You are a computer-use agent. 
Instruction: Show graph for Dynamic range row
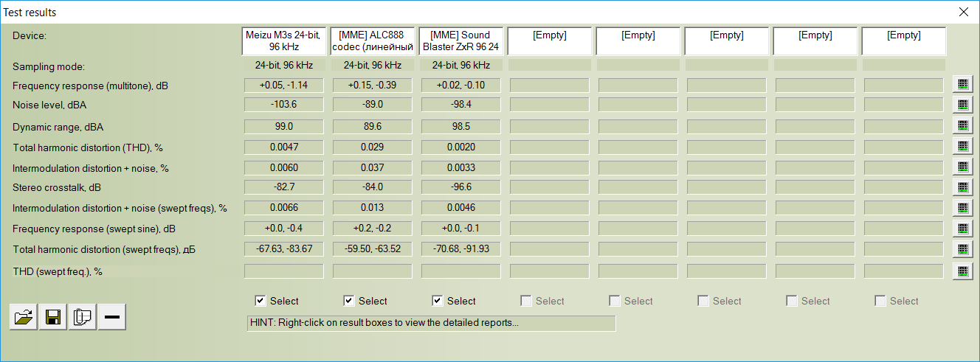coord(962,125)
